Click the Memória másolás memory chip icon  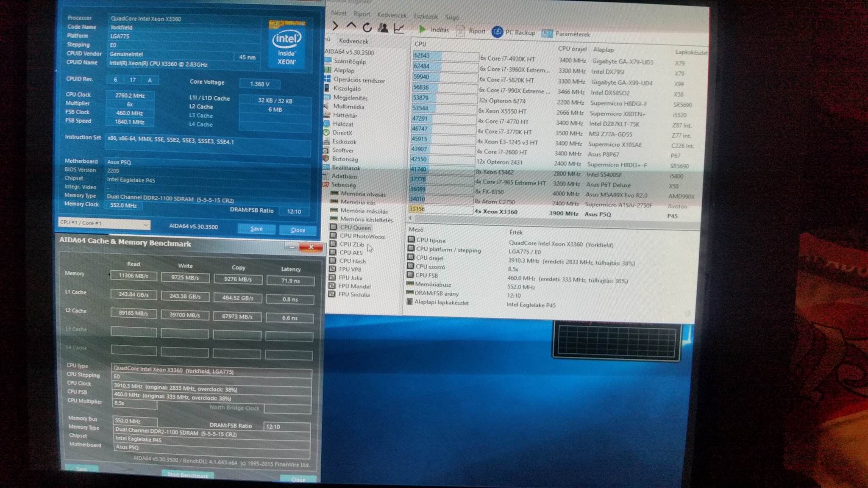pyautogui.click(x=334, y=210)
